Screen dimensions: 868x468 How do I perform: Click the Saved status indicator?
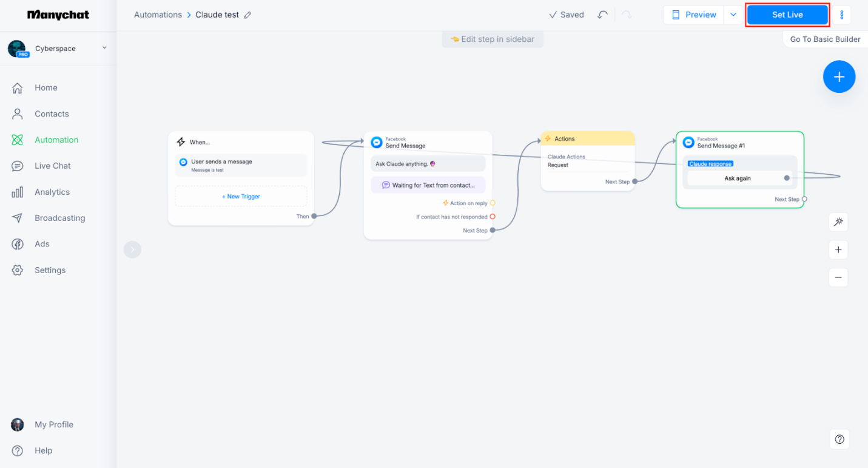[x=567, y=15]
